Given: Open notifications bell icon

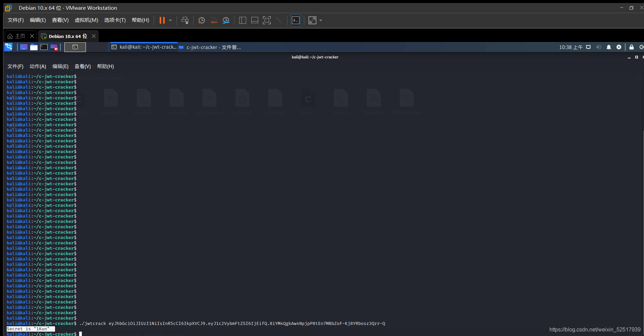Looking at the screenshot, I should pos(609,47).
